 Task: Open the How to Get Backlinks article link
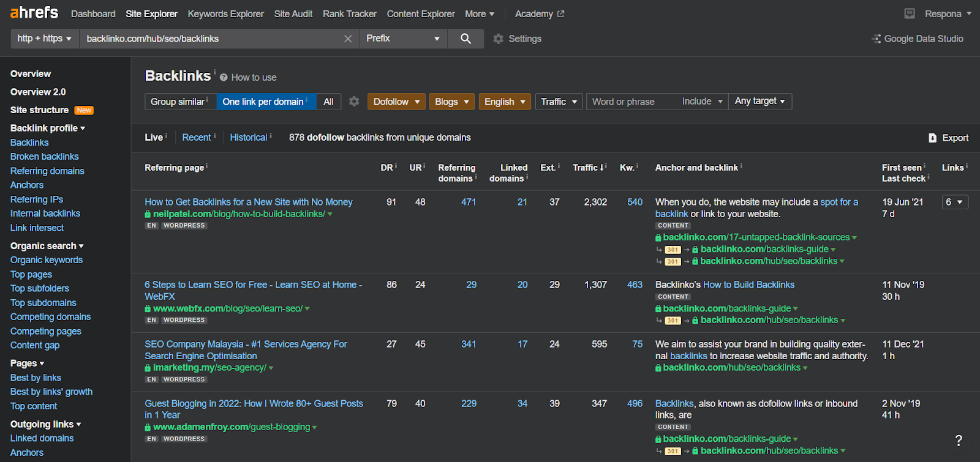tap(249, 202)
